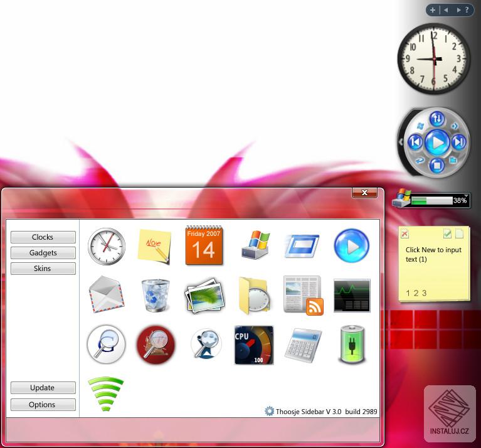Toggle repeat with the loop arrow on media gadget
The height and width of the screenshot is (448, 481).
pos(420,160)
